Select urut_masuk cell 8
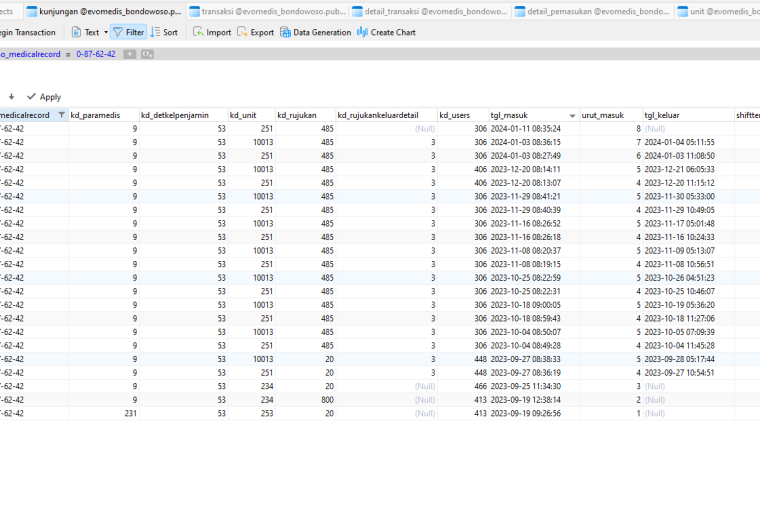The height and width of the screenshot is (520, 760). [x=611, y=129]
